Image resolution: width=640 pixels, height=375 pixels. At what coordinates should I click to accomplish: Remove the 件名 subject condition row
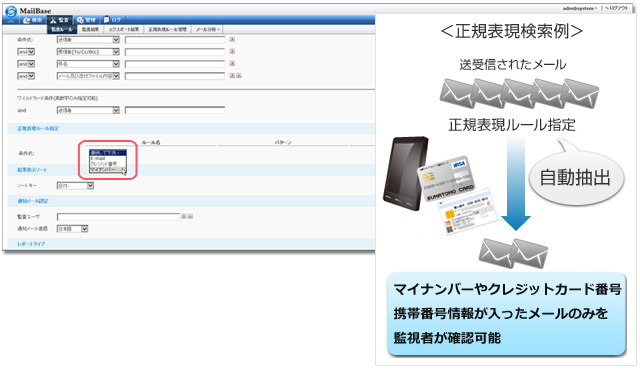[x=232, y=64]
